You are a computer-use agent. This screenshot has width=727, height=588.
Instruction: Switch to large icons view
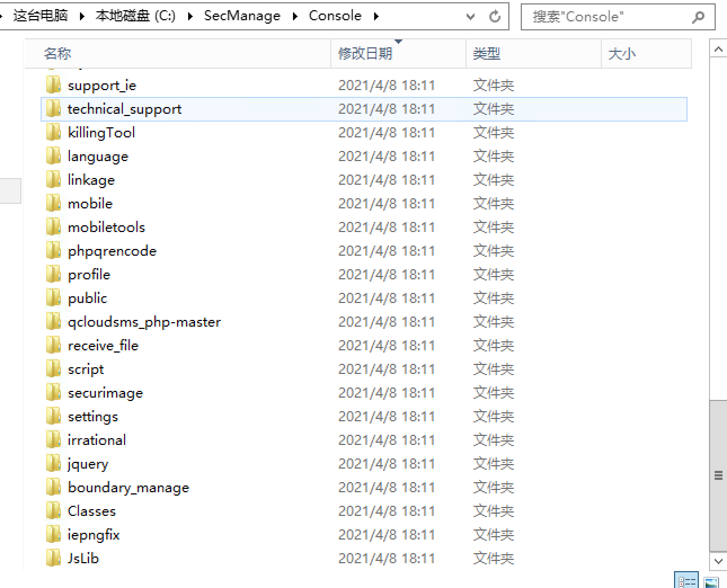(x=711, y=582)
